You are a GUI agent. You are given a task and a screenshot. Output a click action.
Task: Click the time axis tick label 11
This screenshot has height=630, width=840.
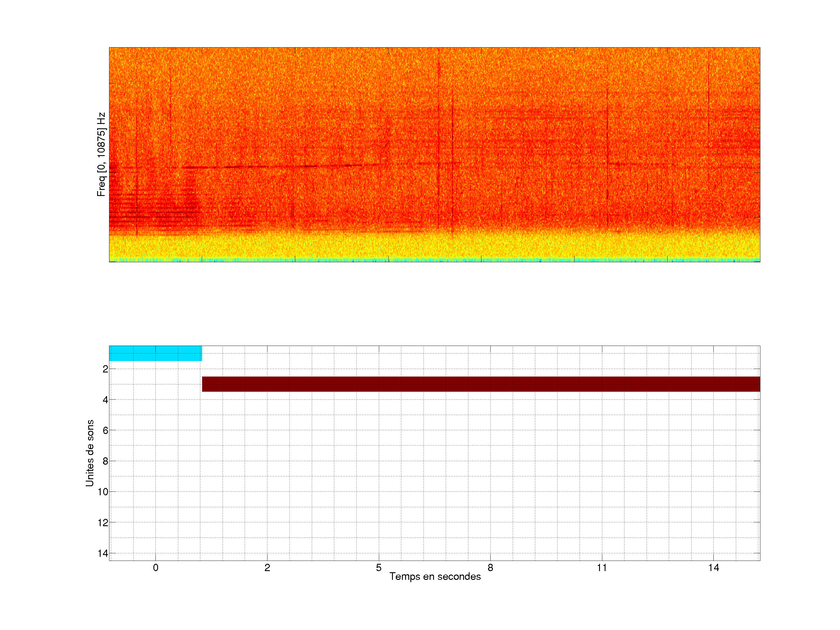[602, 568]
